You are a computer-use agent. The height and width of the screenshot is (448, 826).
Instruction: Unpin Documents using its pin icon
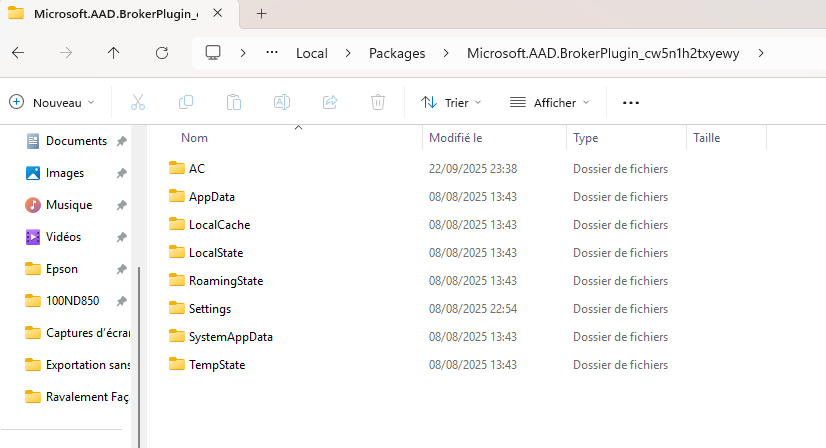pos(122,141)
